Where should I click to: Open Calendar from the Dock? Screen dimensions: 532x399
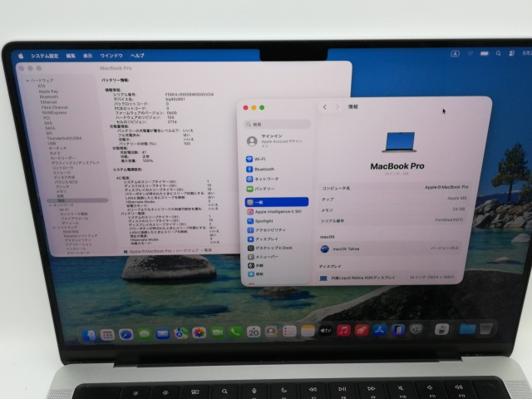[x=254, y=332]
